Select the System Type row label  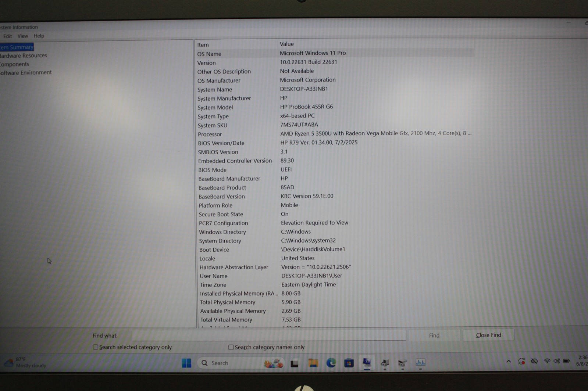[213, 116]
